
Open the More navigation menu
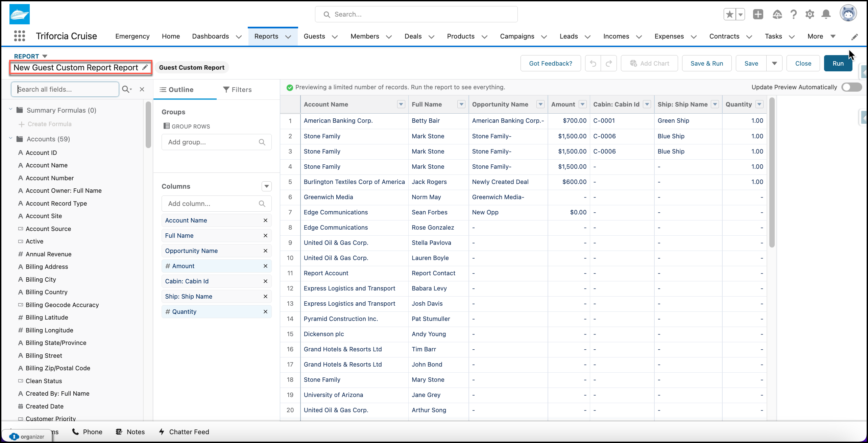821,36
